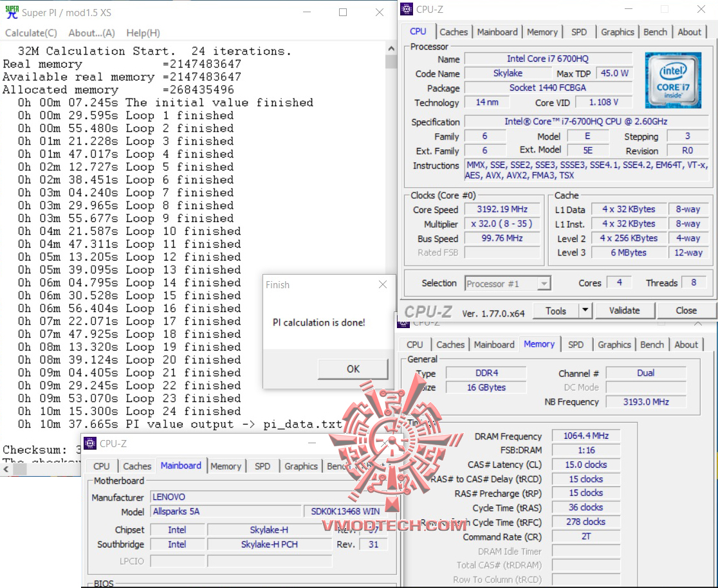The height and width of the screenshot is (588, 718).
Task: Click the Super PI application icon in title bar
Action: (12, 12)
